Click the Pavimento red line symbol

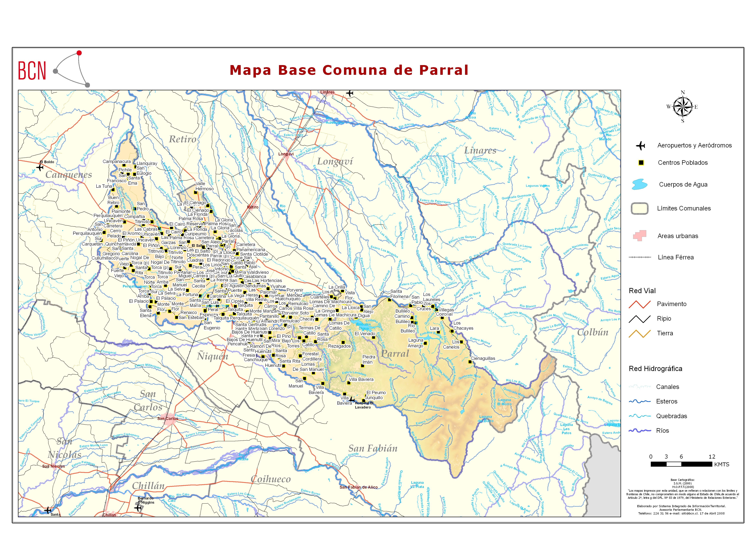pos(639,304)
